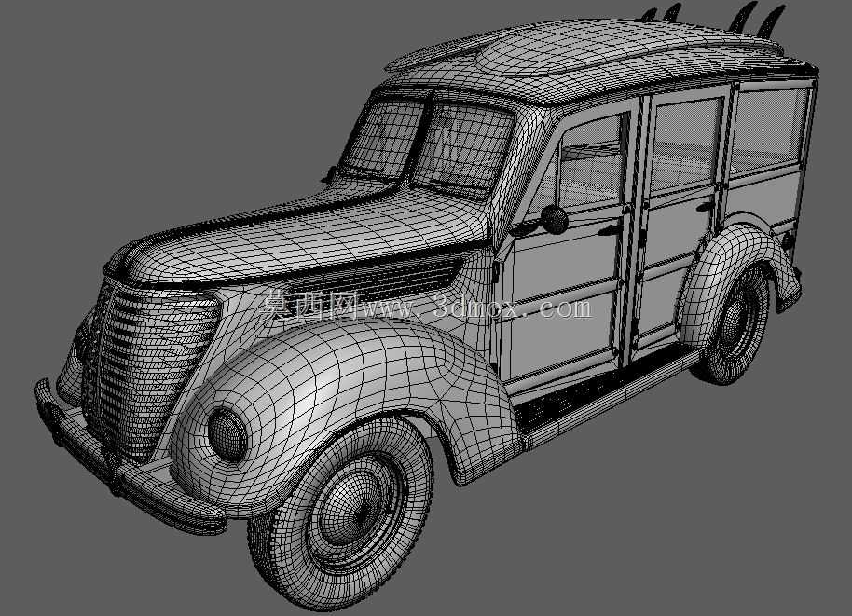Select the round headlight on the front fender
This screenshot has width=852, height=616.
[x=227, y=435]
